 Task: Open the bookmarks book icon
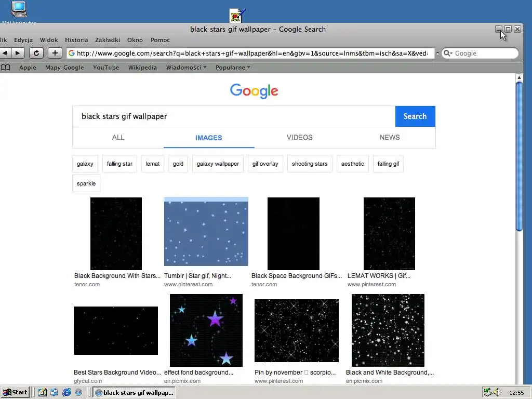click(5, 68)
